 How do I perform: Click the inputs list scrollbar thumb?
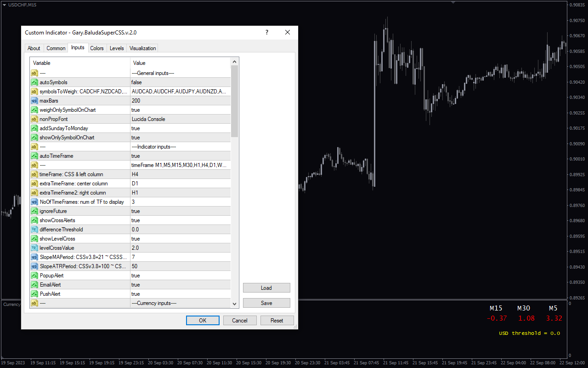235,101
